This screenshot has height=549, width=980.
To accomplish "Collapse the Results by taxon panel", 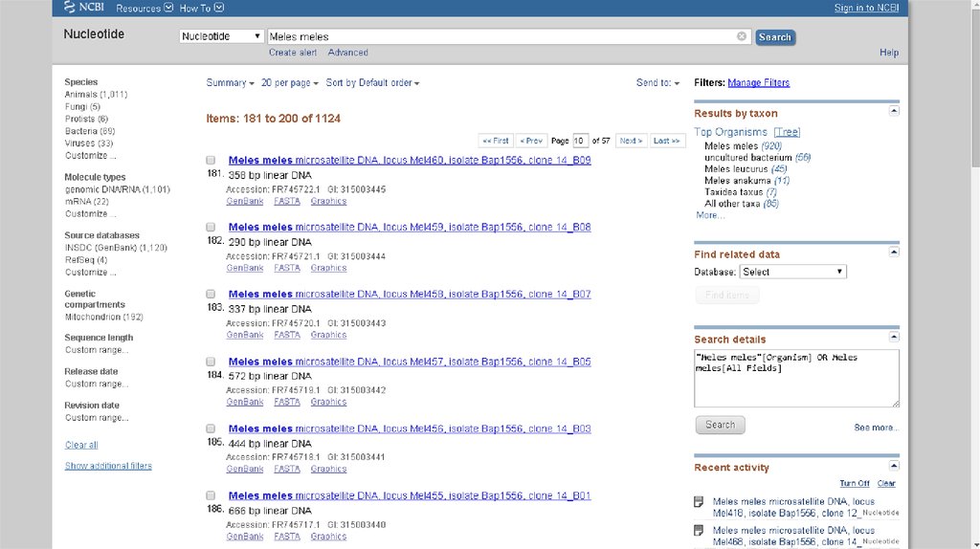I will tap(894, 111).
